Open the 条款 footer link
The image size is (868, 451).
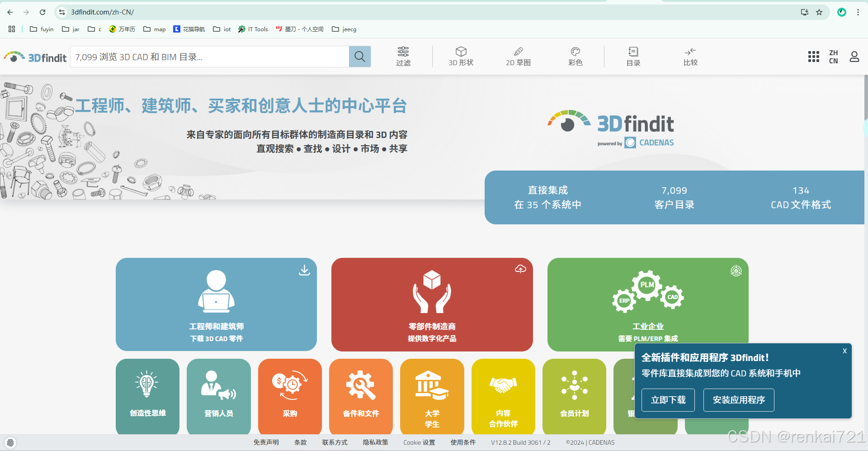[300, 442]
